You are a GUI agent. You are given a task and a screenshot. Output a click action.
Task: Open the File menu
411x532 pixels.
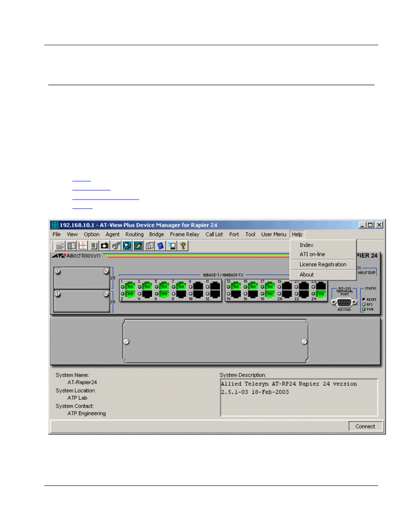pyautogui.click(x=56, y=234)
